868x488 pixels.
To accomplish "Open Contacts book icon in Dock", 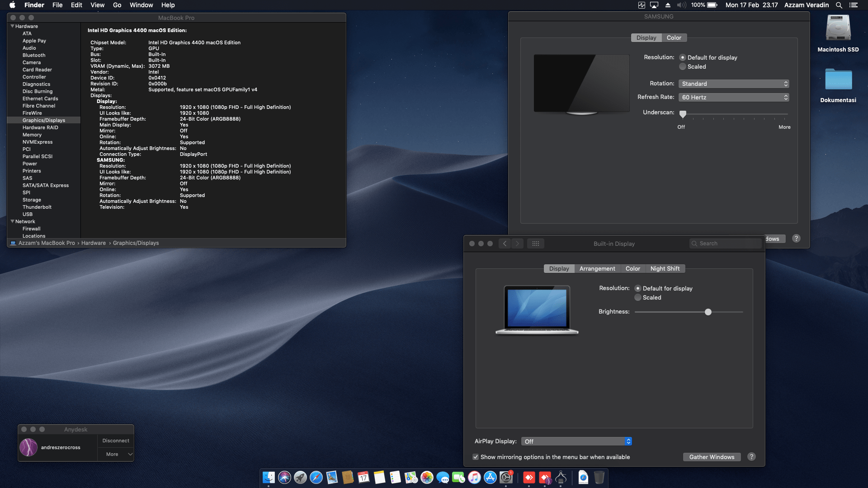I will pyautogui.click(x=348, y=477).
